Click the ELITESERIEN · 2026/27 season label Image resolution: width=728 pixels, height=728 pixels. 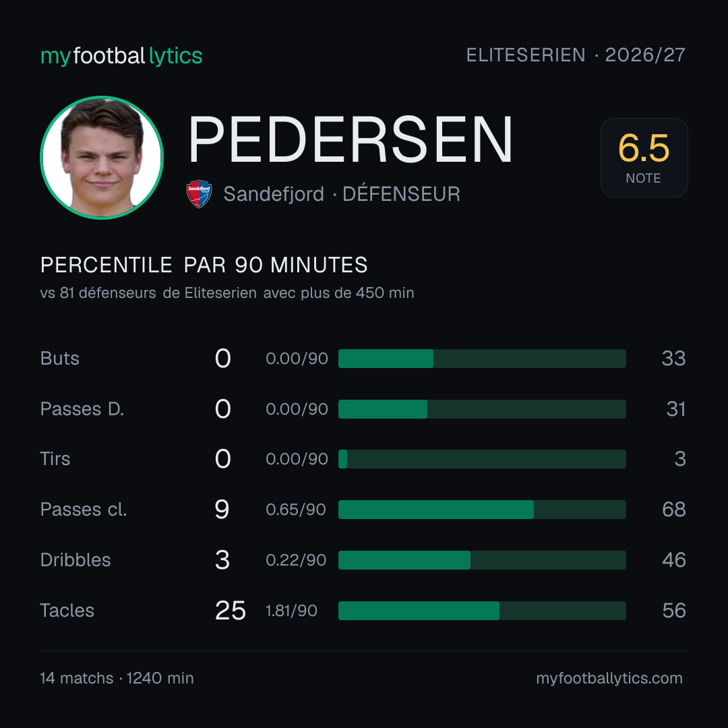(576, 55)
